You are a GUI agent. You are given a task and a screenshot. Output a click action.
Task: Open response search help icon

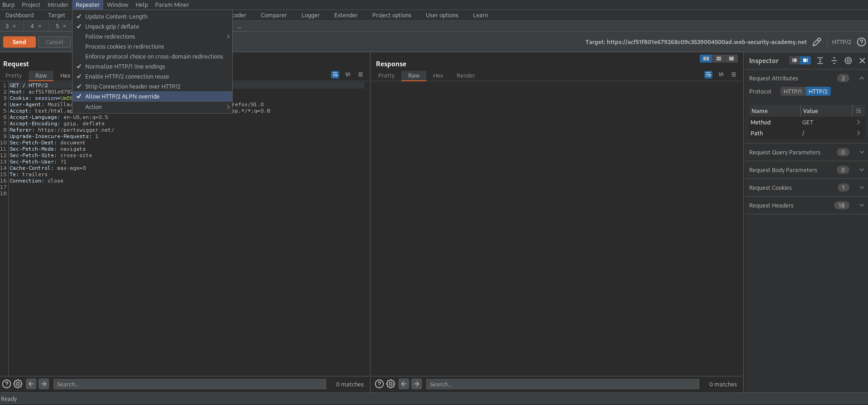[x=380, y=384]
